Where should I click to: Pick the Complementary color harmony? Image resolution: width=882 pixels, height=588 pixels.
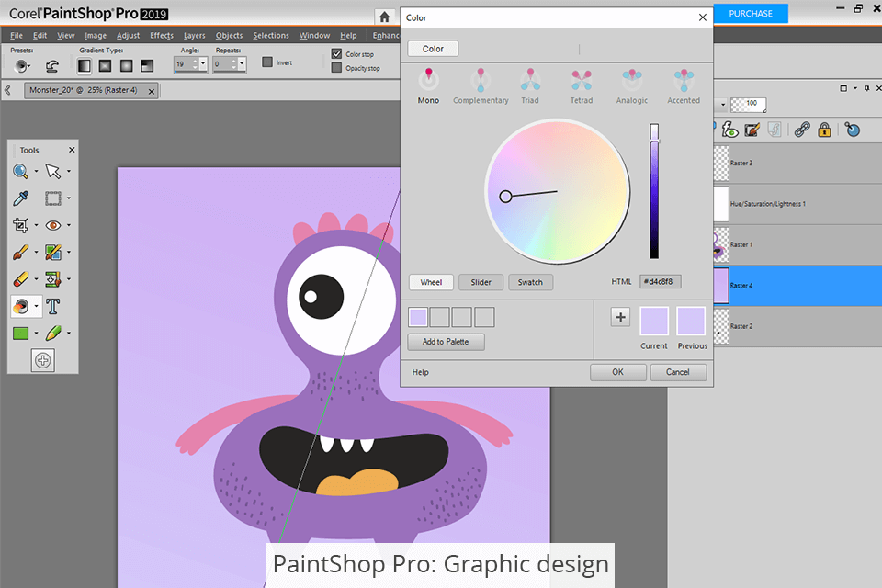pyautogui.click(x=481, y=86)
